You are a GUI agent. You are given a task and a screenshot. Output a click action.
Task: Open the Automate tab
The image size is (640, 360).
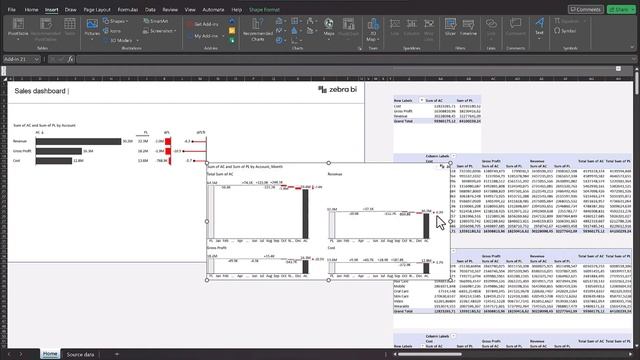point(213,9)
